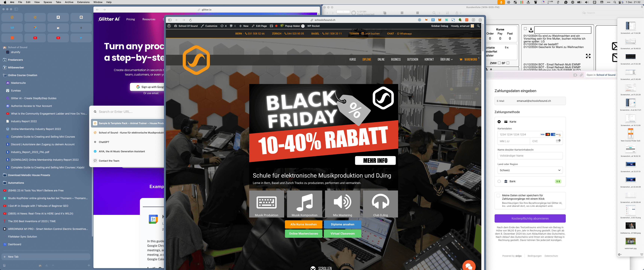Toggle the Arc sidebar panel icon
The image size is (644, 270).
point(16,9)
